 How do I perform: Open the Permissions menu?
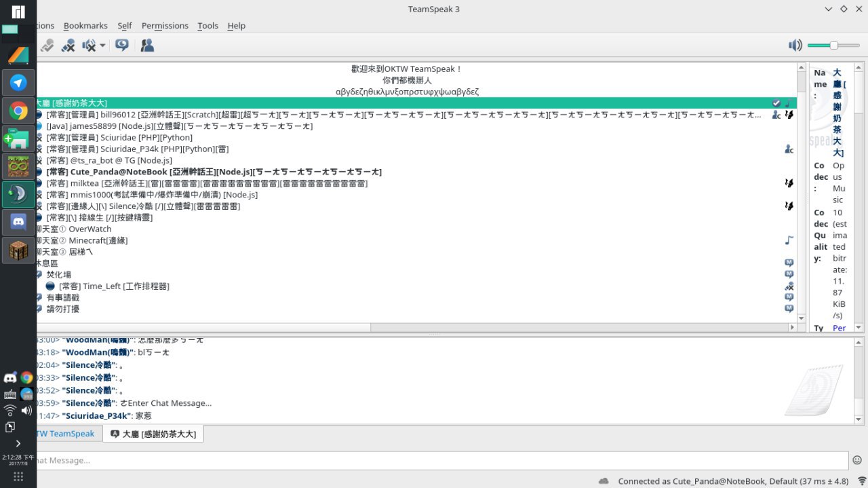click(x=165, y=25)
